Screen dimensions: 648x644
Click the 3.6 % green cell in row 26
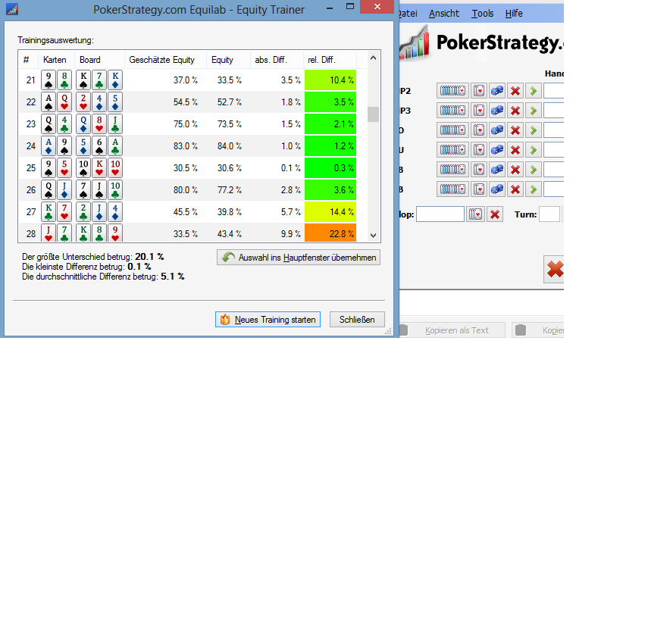[x=330, y=190]
